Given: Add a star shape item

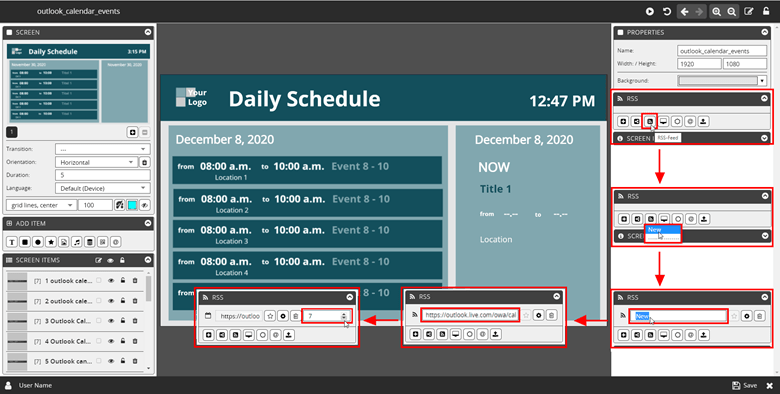Looking at the screenshot, I should (51, 242).
